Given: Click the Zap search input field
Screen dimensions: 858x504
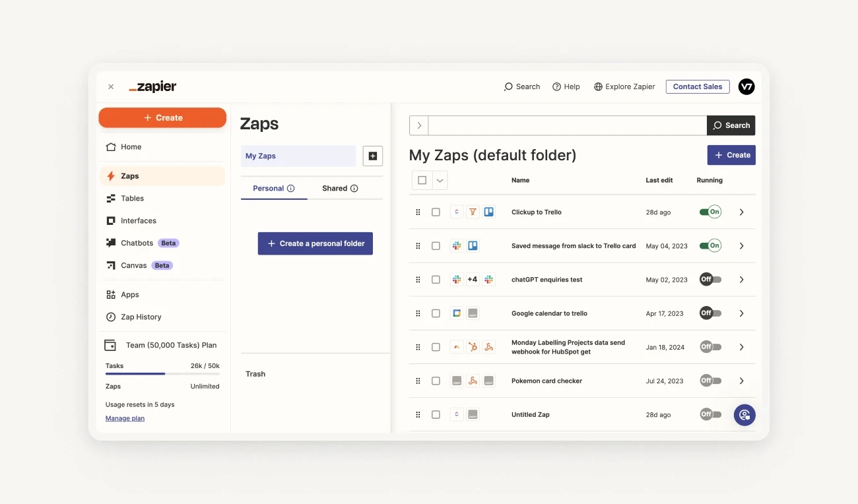Looking at the screenshot, I should [568, 125].
